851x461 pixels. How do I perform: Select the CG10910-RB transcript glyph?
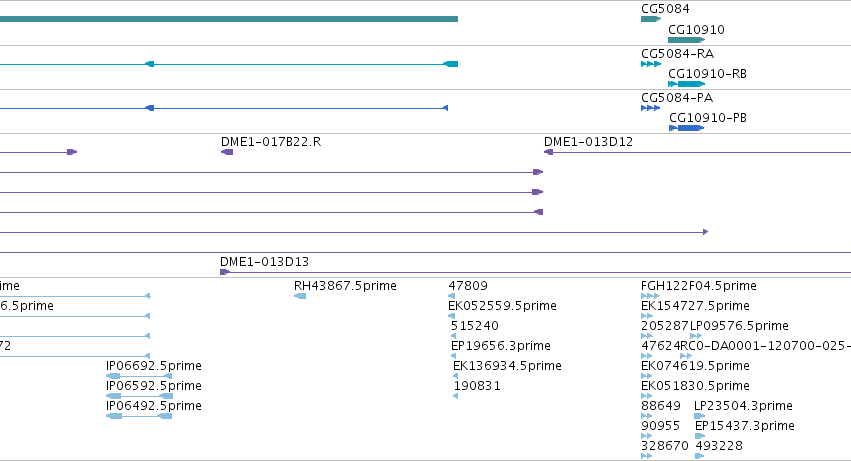(687, 84)
